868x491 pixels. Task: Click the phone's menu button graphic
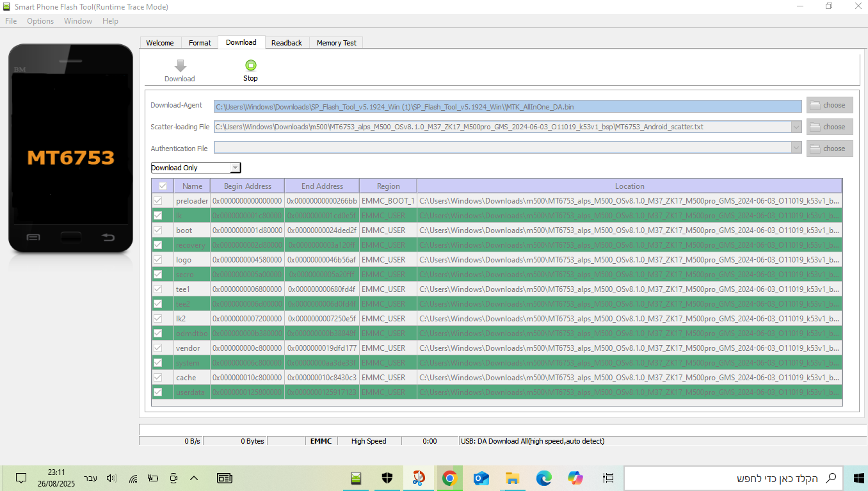click(33, 237)
